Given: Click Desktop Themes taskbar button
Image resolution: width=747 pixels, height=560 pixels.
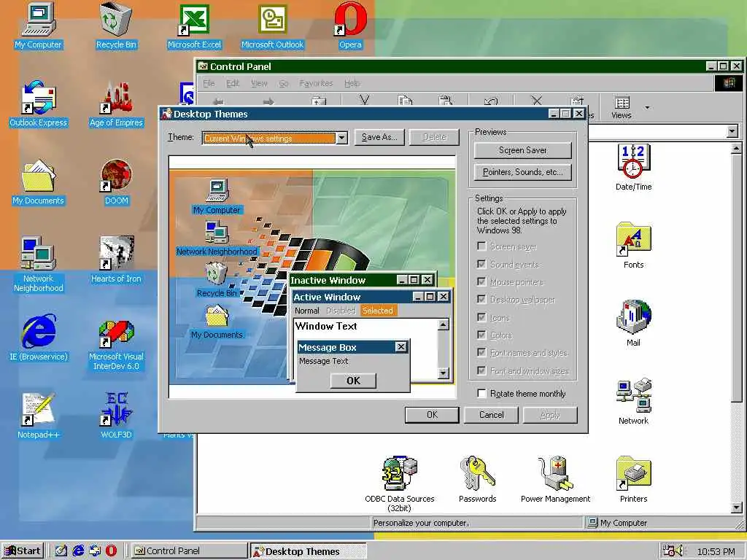Looking at the screenshot, I should pyautogui.click(x=309, y=551).
